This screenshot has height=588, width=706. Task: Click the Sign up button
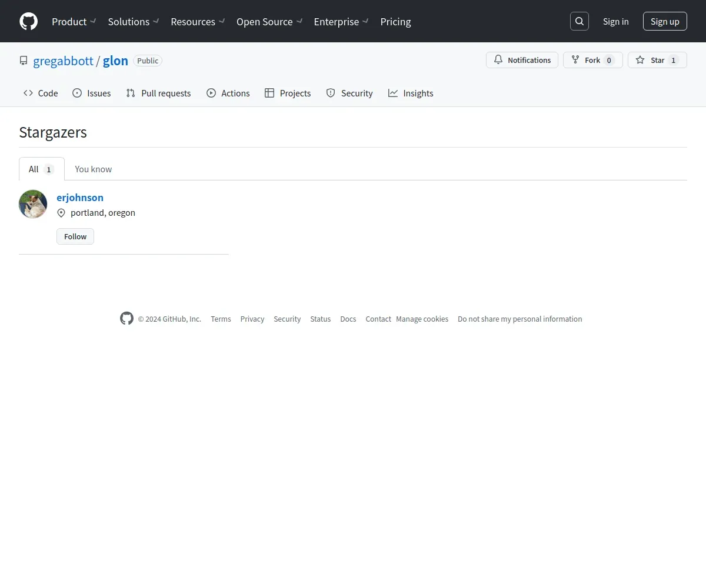click(665, 21)
